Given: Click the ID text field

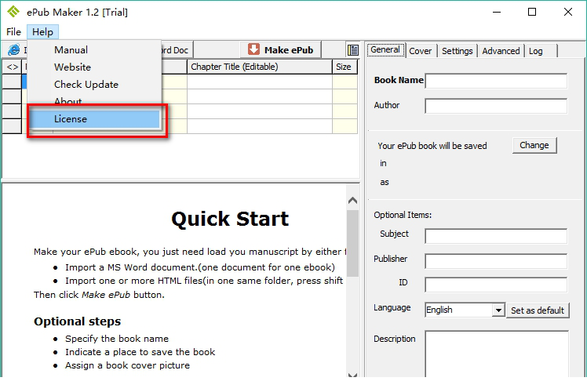Looking at the screenshot, I should point(496,285).
